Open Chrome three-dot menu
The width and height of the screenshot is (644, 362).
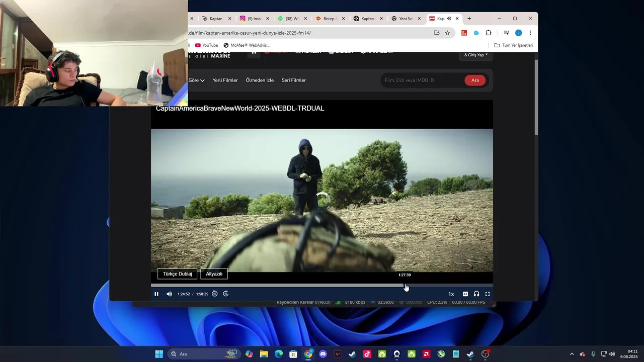[530, 33]
